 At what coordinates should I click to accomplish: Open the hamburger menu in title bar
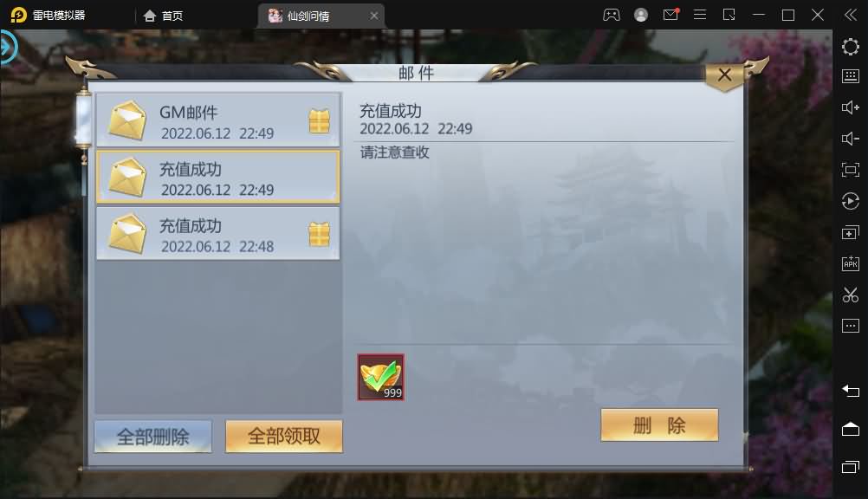700,15
